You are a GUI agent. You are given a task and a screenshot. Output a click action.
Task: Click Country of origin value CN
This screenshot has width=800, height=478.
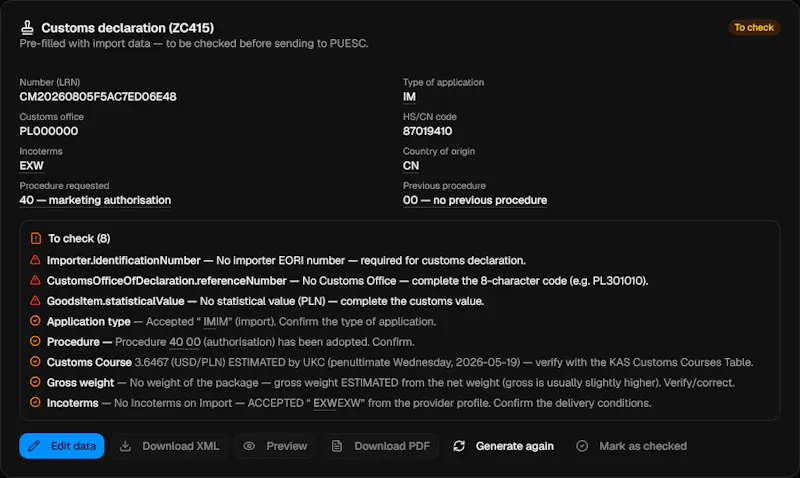[x=411, y=166]
